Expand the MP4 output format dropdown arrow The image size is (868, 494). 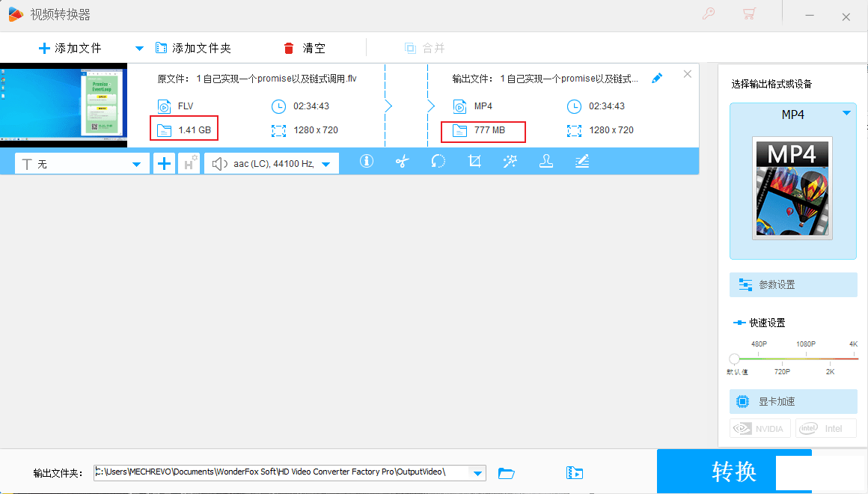pos(846,113)
